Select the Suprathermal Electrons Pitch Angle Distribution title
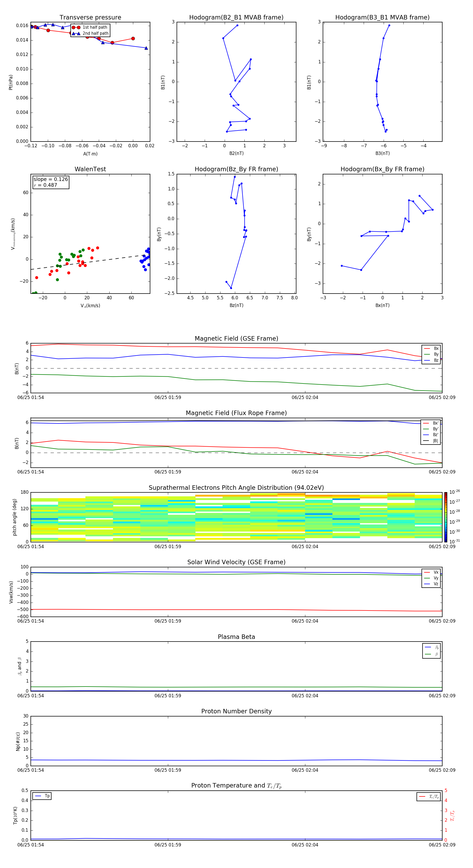This screenshot has height=868, width=473. (236, 488)
